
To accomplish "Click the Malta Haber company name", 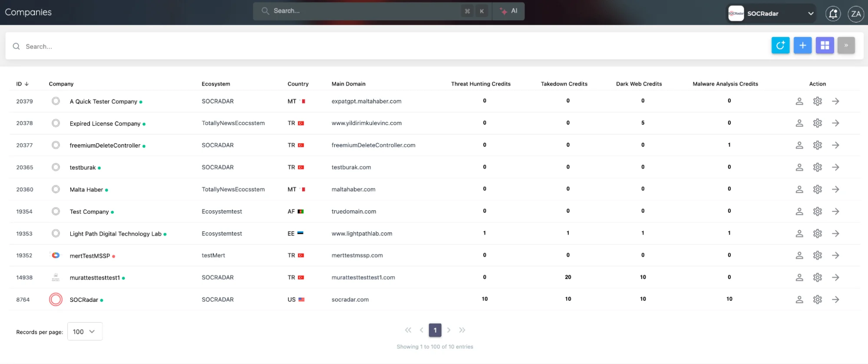I will coord(86,189).
